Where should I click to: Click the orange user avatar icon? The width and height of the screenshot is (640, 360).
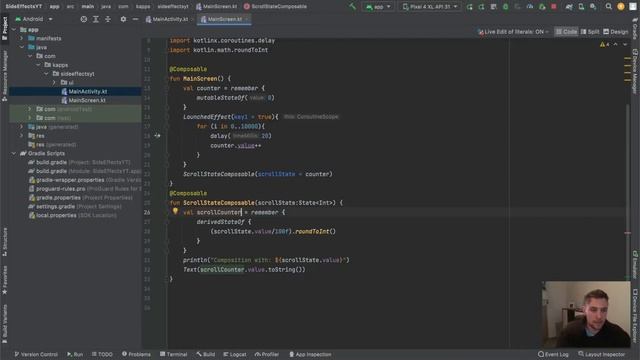coord(621,7)
